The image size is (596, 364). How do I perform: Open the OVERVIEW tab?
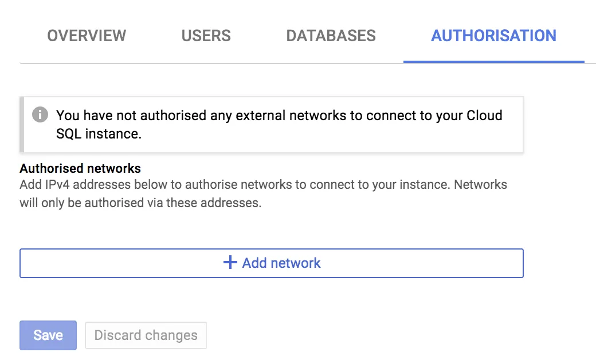point(87,35)
